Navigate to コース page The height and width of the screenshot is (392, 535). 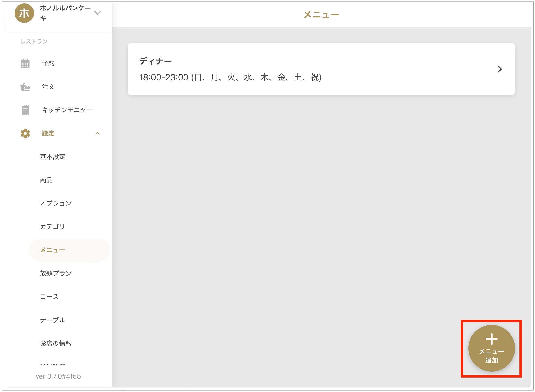49,297
